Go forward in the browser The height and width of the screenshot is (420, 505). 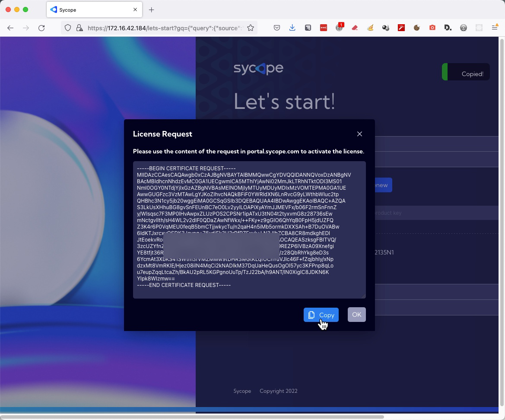26,28
